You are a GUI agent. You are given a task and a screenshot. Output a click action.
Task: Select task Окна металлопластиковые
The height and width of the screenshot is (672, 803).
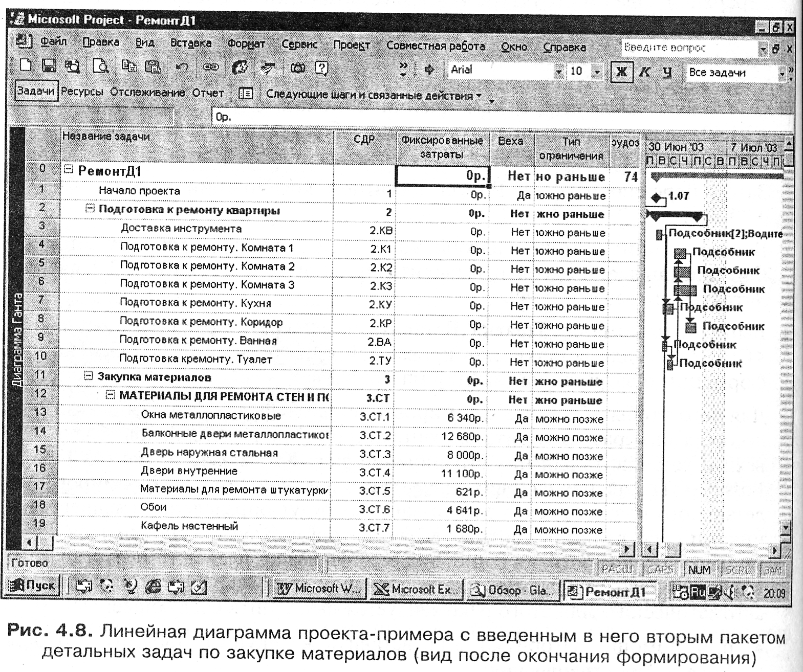(x=211, y=415)
